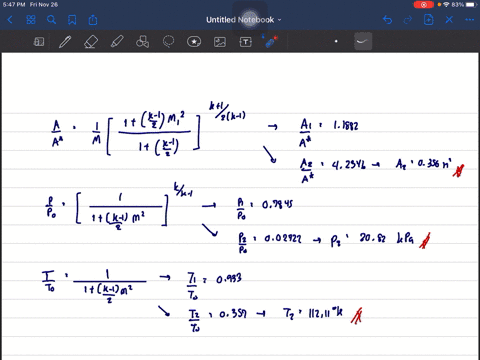Screen dimensions: 480x360
Task: Open the search magnifier
Action: tap(51, 20)
